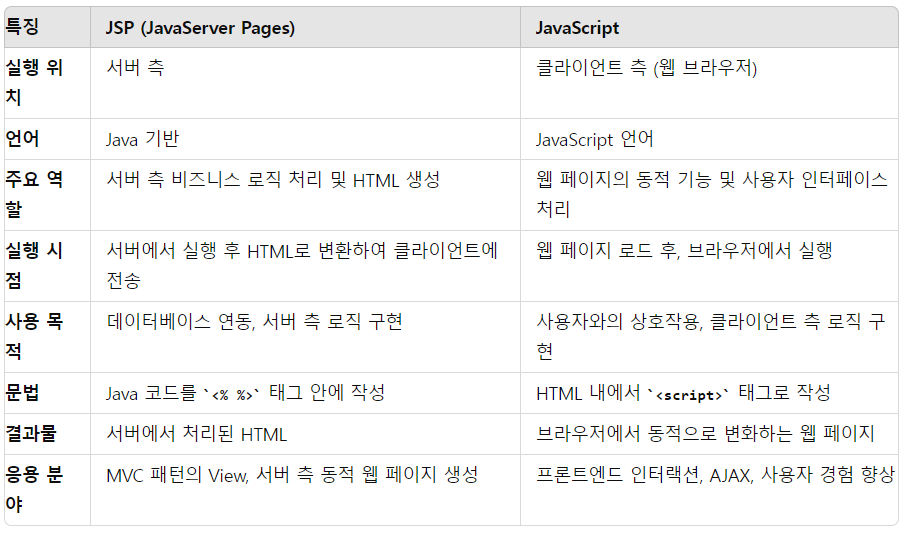Viewport: 913px width, 534px height.
Task: Click '서버에서 처리된 HTML' cell
Action: coord(305,434)
